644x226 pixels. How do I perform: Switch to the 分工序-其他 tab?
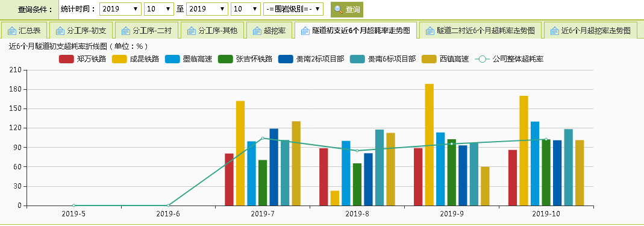tap(213, 30)
